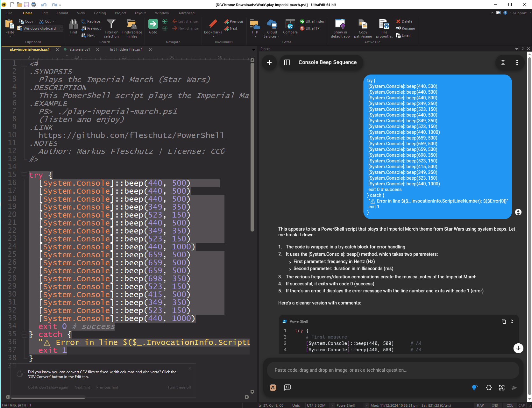Open the Windows clipboard dropdown
Viewport: 532px width, 408px height.
(61, 28)
